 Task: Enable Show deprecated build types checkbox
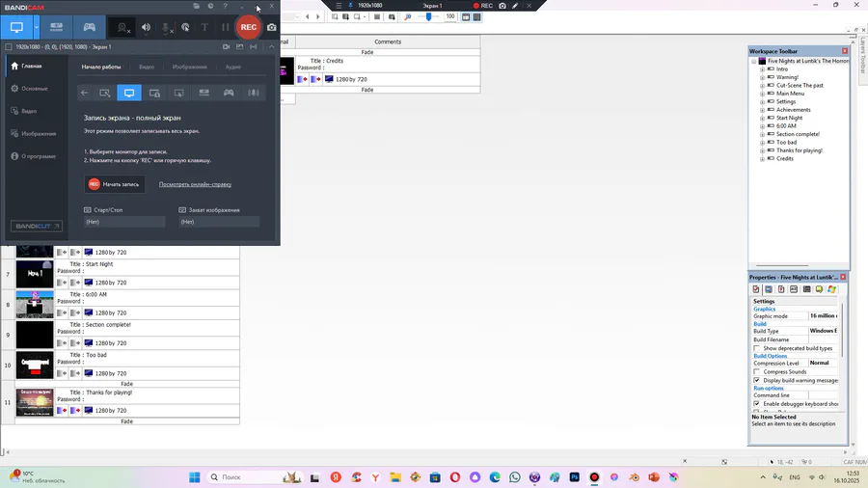tap(757, 348)
